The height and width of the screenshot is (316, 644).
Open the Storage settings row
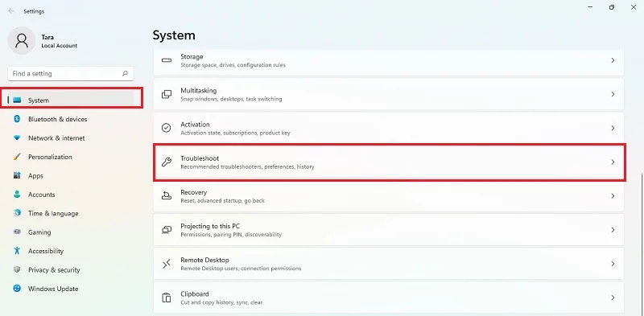tap(389, 63)
